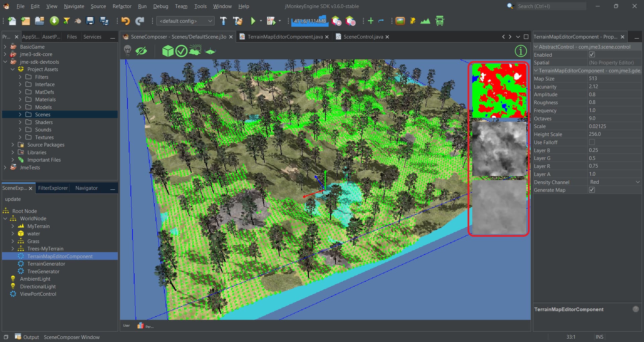Toggle the Generate Map checkbox
Image resolution: width=644 pixels, height=342 pixels.
pyautogui.click(x=592, y=190)
